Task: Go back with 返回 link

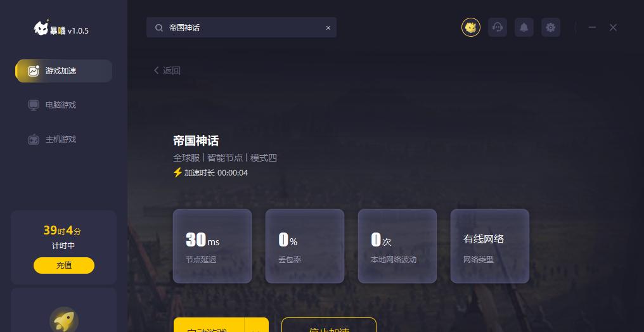Action: [167, 70]
